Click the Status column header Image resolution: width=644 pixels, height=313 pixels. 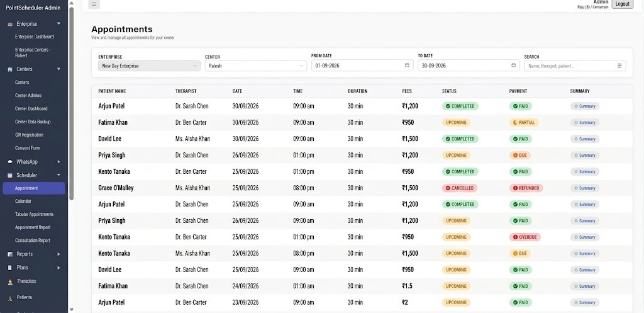(449, 91)
